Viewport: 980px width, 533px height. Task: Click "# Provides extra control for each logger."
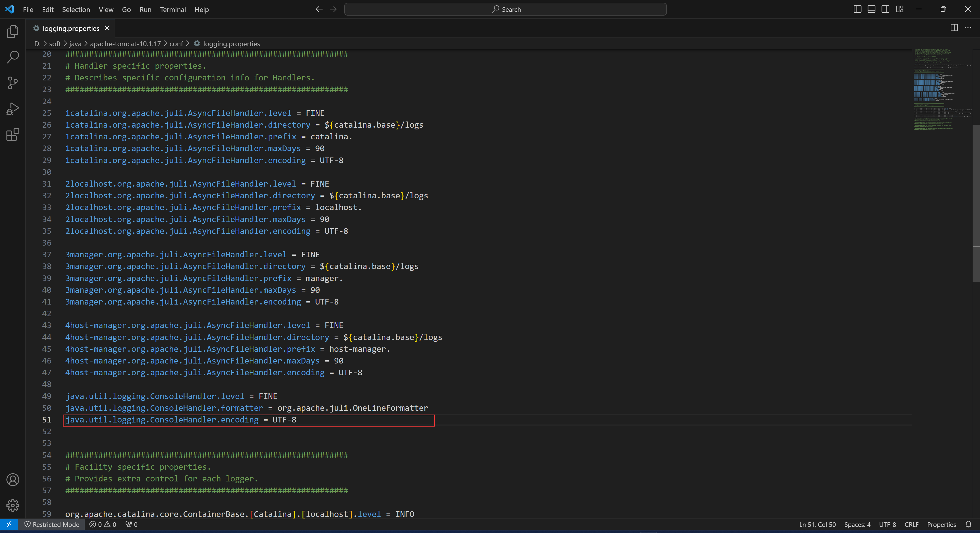(x=162, y=479)
